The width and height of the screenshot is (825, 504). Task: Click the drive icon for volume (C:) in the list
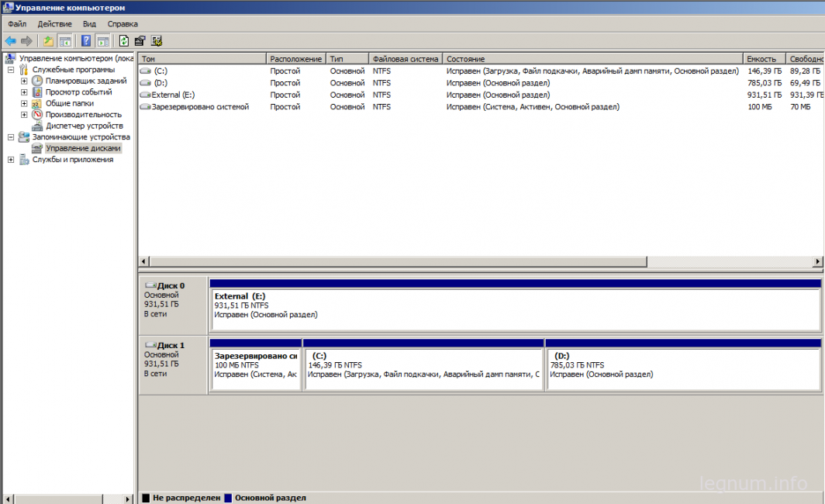point(146,71)
